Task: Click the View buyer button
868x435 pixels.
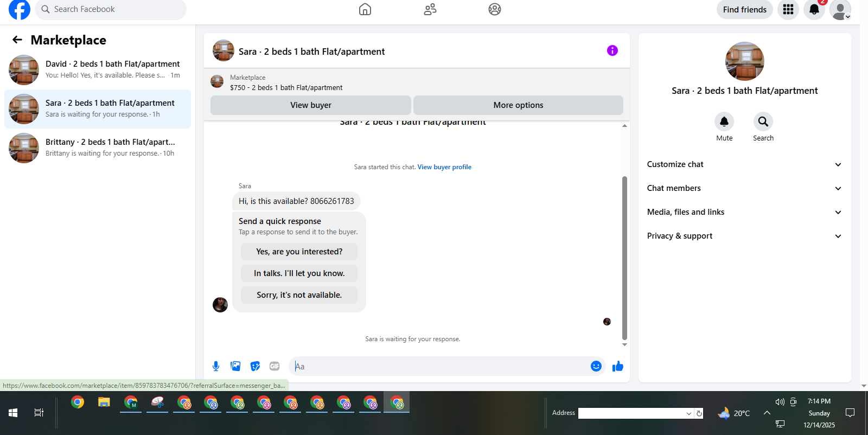Action: pos(310,105)
